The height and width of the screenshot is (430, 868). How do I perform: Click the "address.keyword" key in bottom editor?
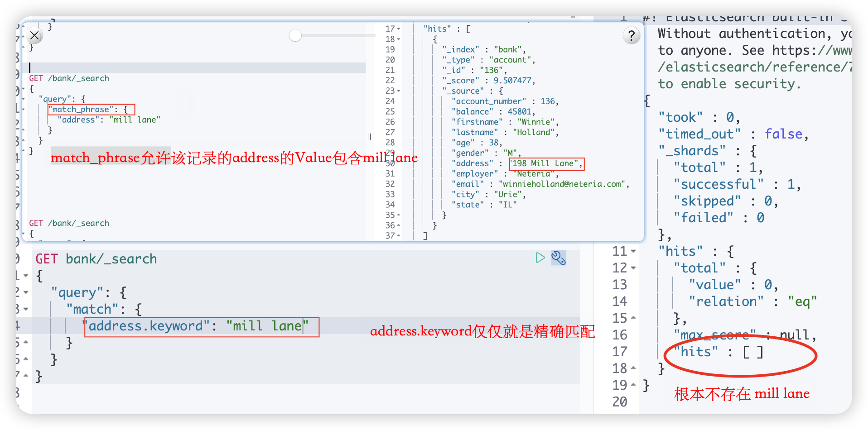146,326
